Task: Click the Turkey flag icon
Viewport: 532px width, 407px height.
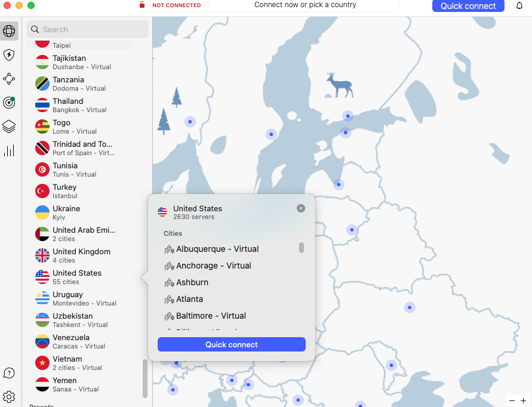Action: tap(42, 191)
